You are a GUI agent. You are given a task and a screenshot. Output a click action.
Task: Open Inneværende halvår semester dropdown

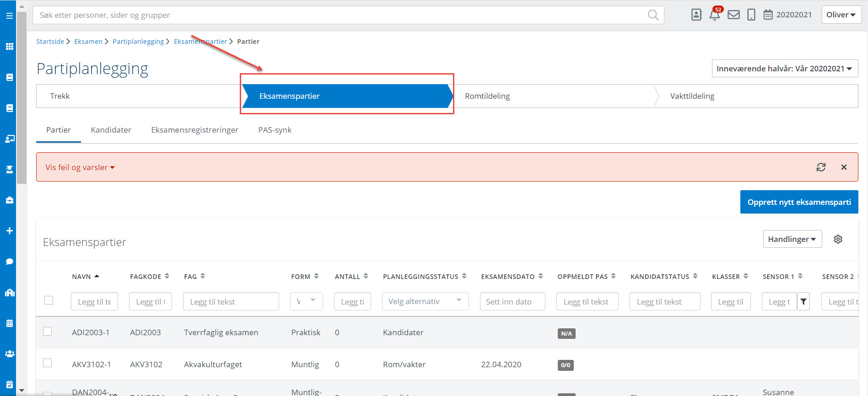[x=784, y=69]
